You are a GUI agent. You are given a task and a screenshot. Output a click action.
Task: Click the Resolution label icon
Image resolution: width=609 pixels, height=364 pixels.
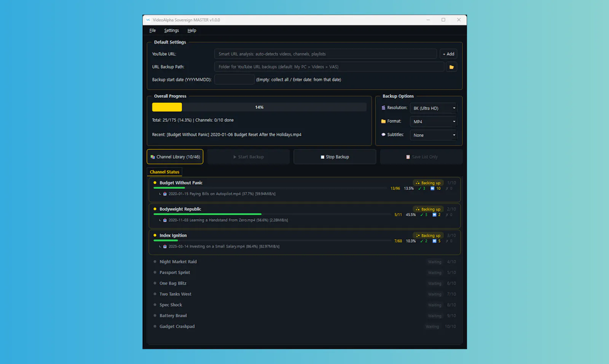(x=383, y=108)
